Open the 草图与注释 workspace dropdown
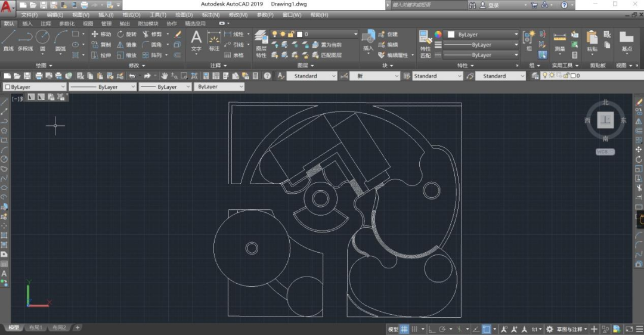Viewport: 644px width, 335px height. 571,329
